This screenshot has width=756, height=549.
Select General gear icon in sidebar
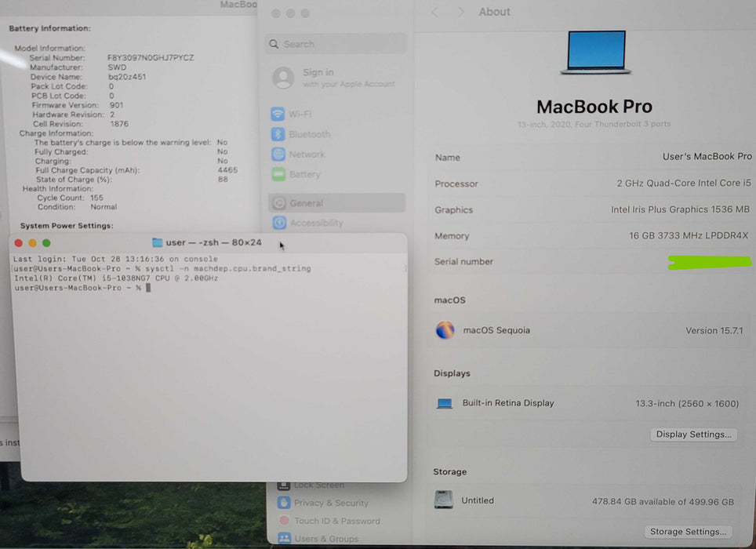click(279, 203)
